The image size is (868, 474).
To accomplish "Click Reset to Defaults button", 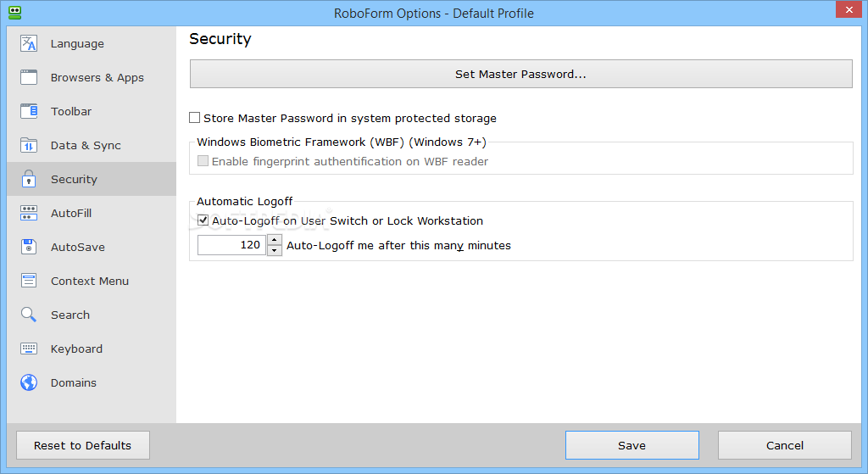I will point(83,445).
